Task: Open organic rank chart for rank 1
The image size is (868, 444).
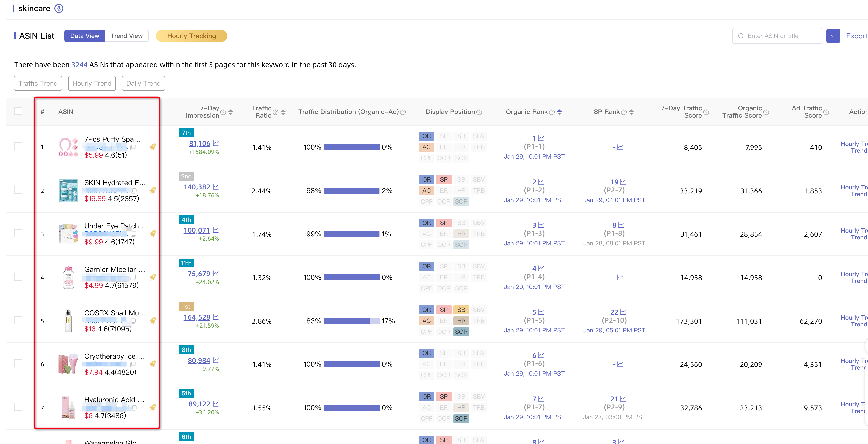Action: 541,138
